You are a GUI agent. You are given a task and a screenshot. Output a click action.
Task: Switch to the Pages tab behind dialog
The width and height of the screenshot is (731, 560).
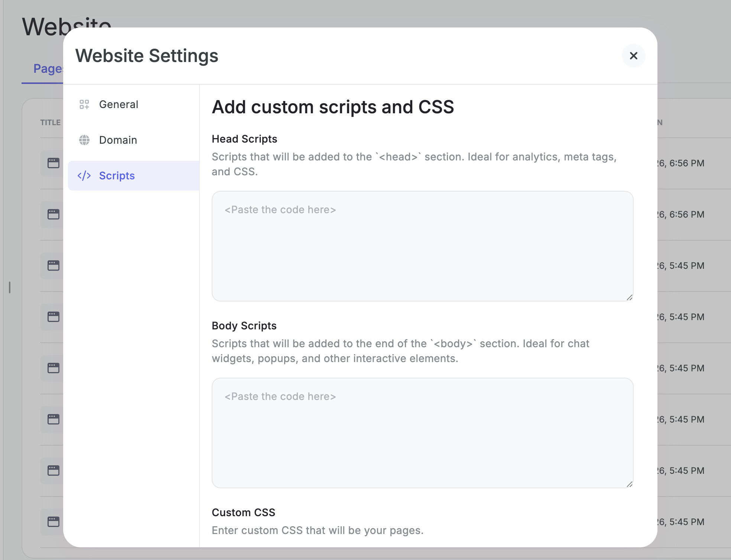click(48, 69)
